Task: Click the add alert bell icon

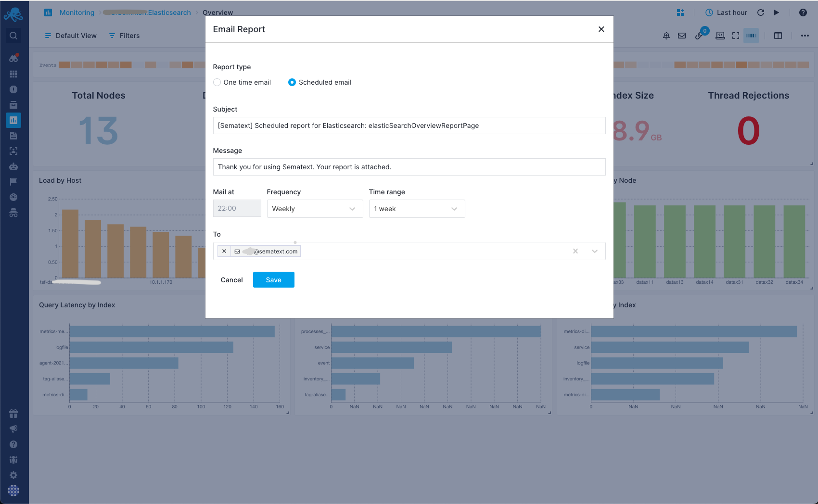Action: [666, 36]
